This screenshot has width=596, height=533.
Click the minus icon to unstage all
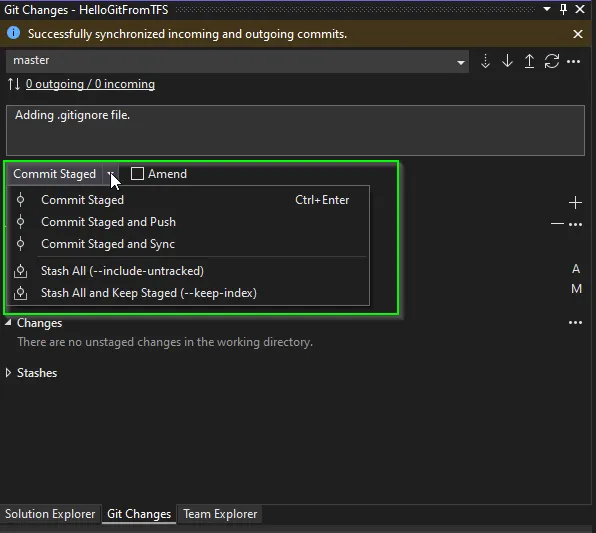[557, 224]
